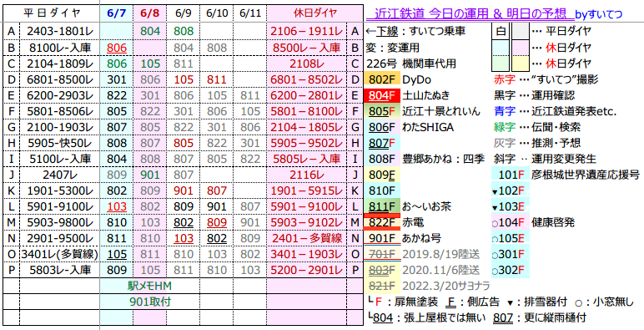Click the 5801-8100レ holiday cell

[307, 111]
